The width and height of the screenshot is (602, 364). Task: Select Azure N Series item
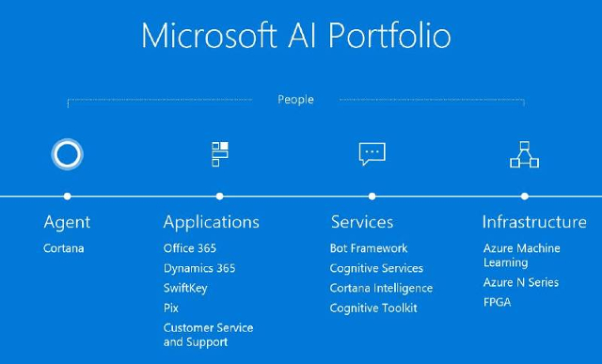[x=521, y=282]
